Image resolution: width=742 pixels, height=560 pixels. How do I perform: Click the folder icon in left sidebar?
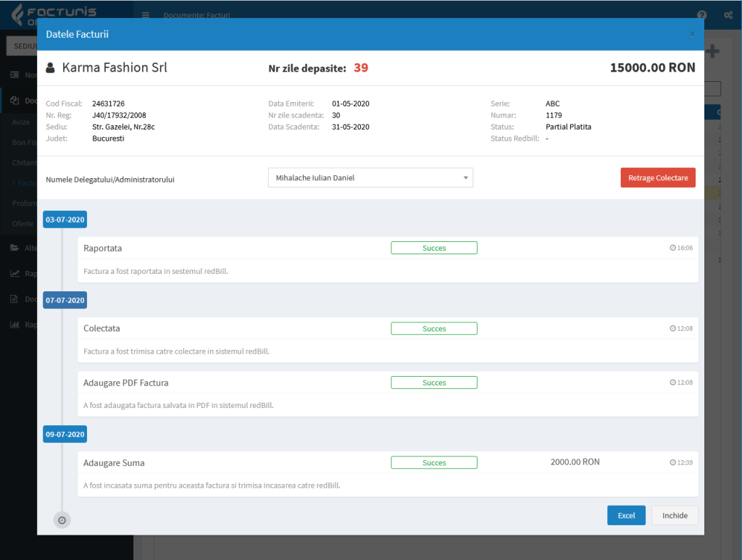click(14, 248)
